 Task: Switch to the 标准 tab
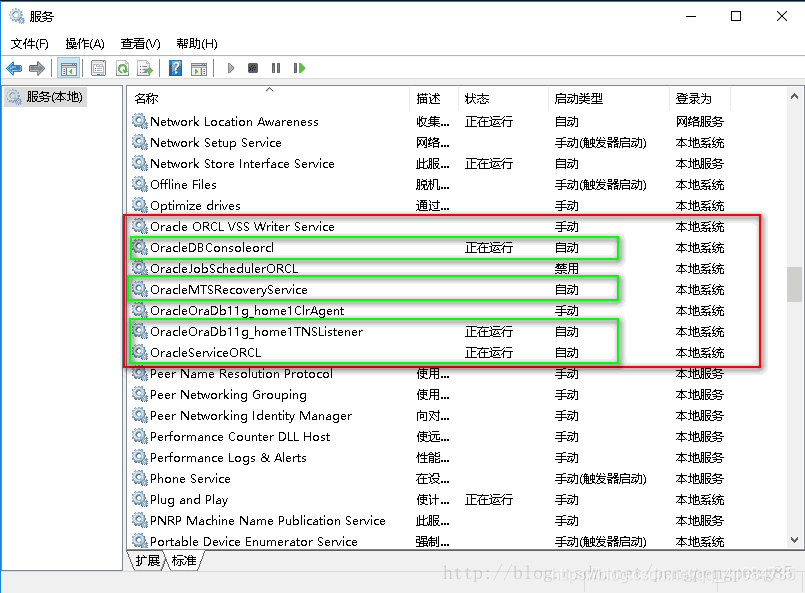click(184, 561)
